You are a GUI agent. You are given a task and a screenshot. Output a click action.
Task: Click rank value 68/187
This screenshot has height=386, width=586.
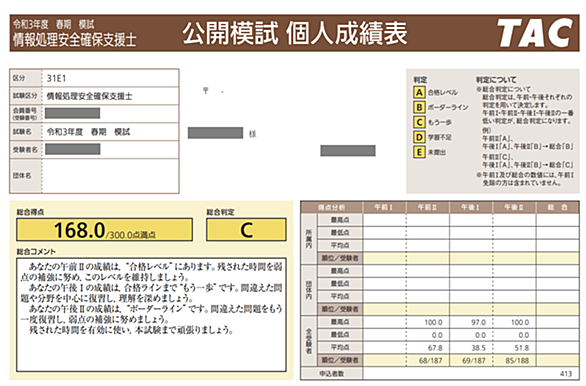pos(431,361)
